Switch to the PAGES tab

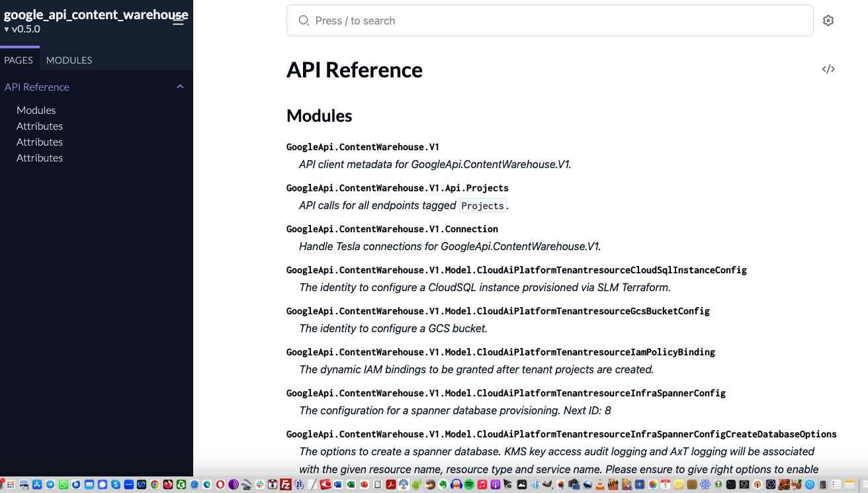point(19,60)
